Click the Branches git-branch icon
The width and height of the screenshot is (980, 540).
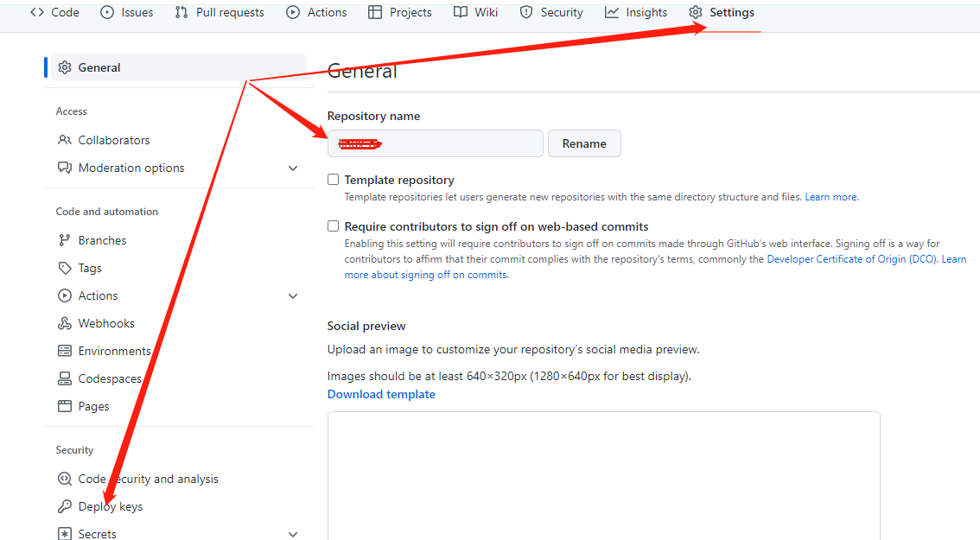point(65,240)
